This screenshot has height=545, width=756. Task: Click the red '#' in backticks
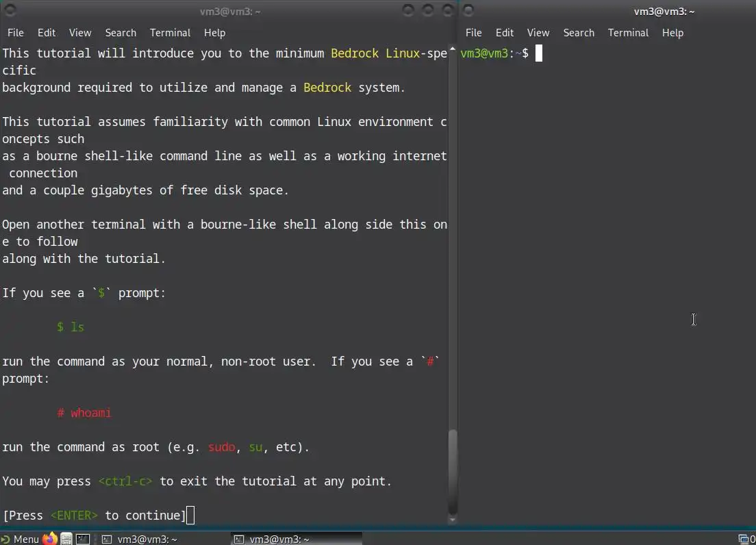point(430,362)
